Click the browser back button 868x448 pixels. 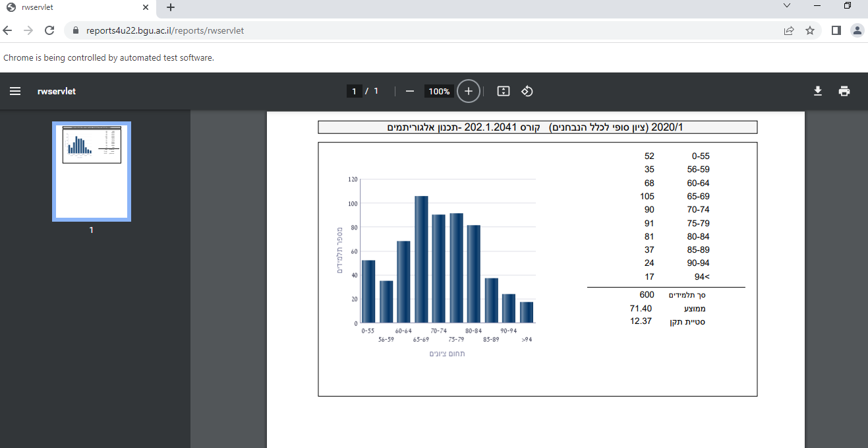tap(7, 30)
